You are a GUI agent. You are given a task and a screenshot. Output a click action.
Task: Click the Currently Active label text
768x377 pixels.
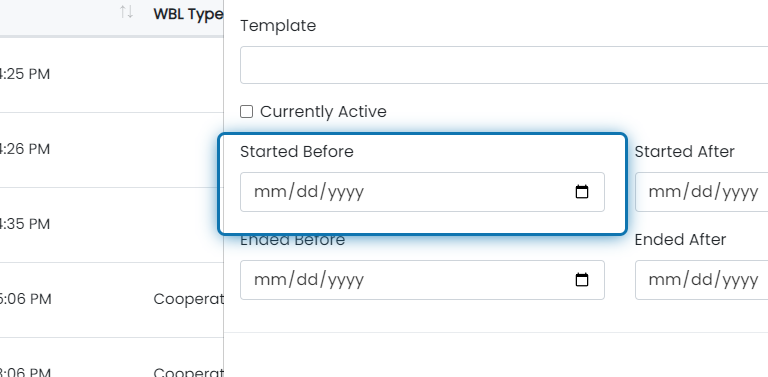point(323,112)
